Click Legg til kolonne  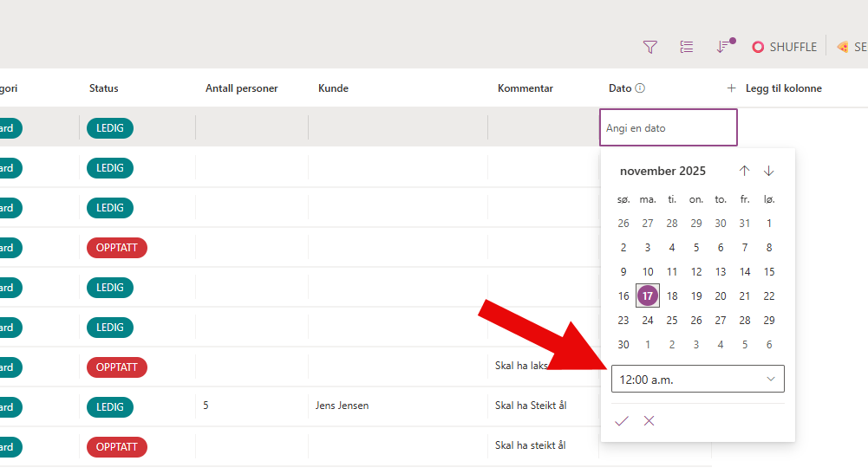click(783, 88)
